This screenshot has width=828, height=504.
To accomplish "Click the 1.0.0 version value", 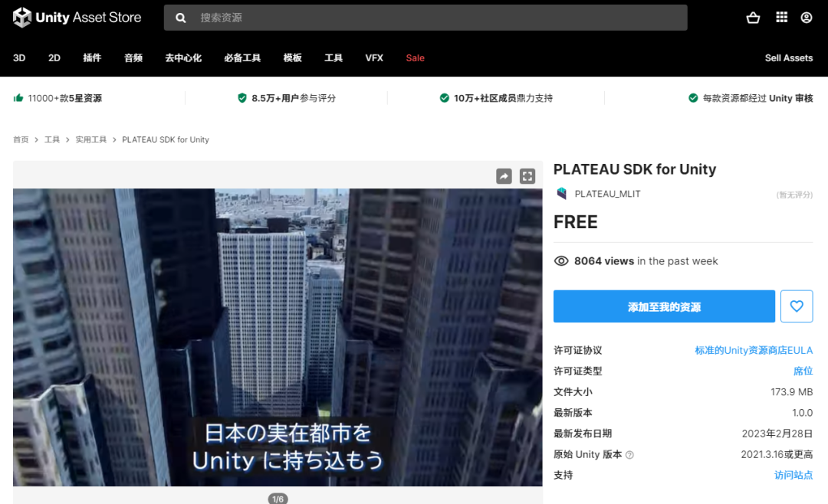I will (802, 413).
